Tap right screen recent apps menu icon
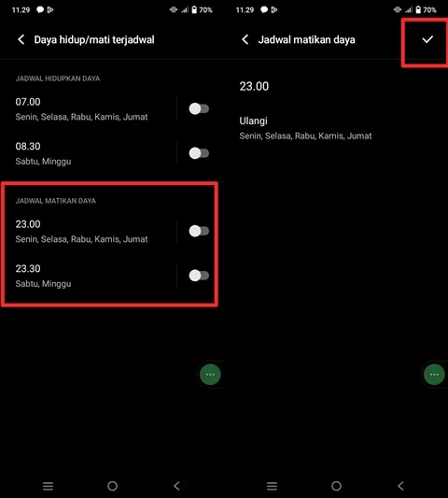 pos(273,486)
